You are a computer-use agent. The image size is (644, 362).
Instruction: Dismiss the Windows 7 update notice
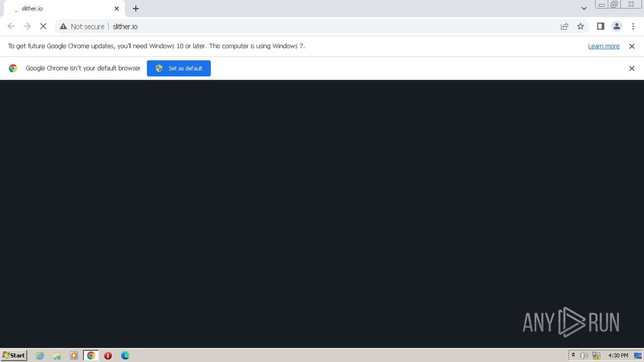[632, 46]
